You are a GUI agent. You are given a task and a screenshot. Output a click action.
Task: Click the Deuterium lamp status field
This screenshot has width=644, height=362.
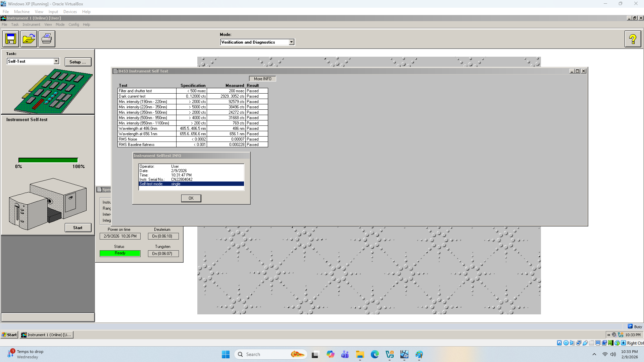[163, 236]
